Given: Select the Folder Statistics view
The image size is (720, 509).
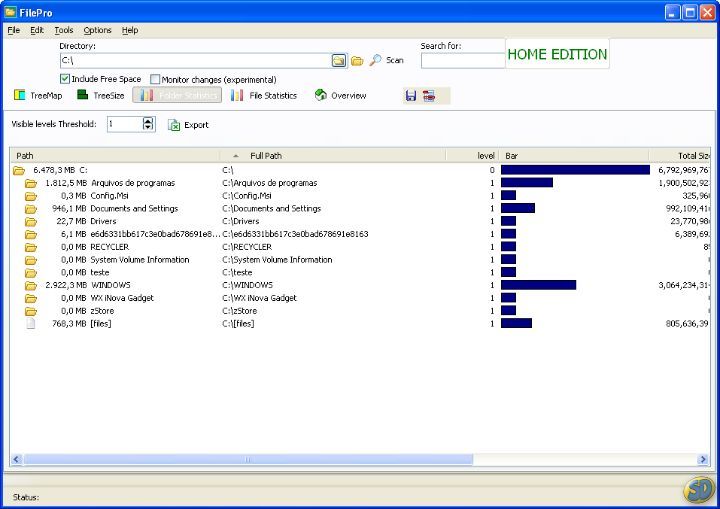Looking at the screenshot, I should (x=177, y=95).
